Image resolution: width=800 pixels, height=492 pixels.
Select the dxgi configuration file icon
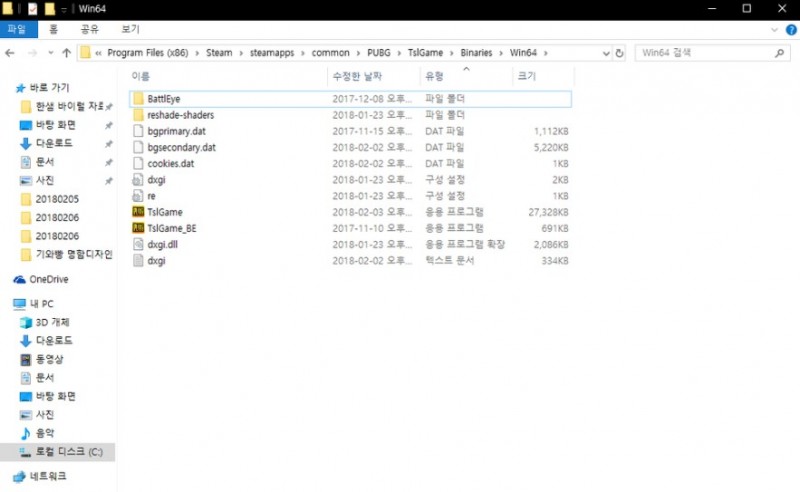click(138, 180)
